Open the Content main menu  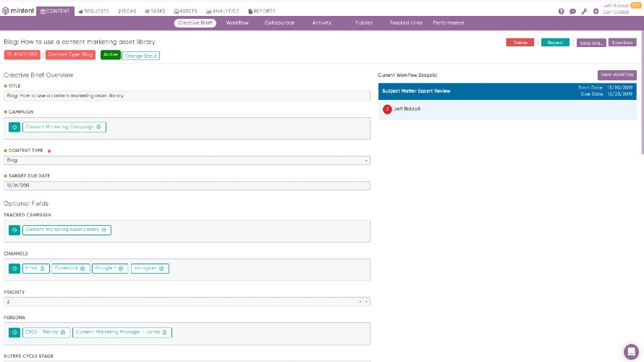click(x=55, y=11)
